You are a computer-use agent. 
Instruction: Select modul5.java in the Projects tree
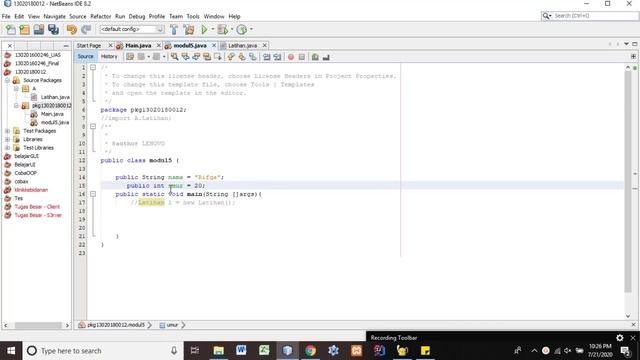click(x=55, y=122)
